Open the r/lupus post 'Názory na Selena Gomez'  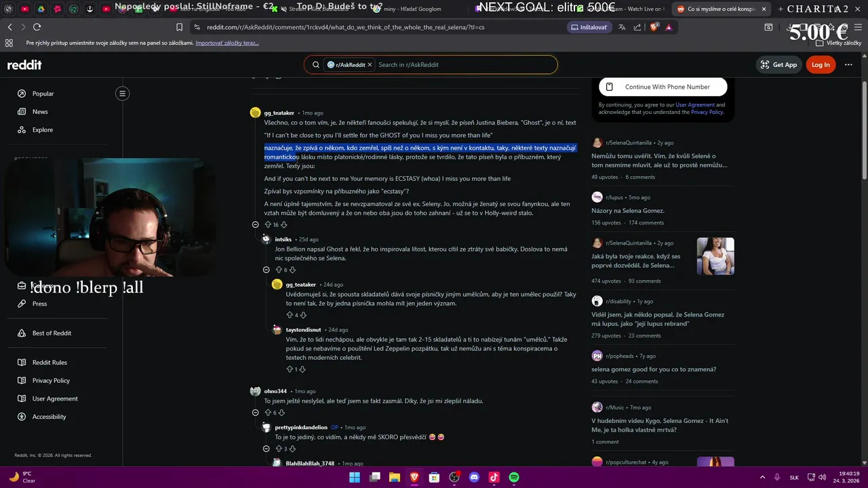[x=628, y=211]
